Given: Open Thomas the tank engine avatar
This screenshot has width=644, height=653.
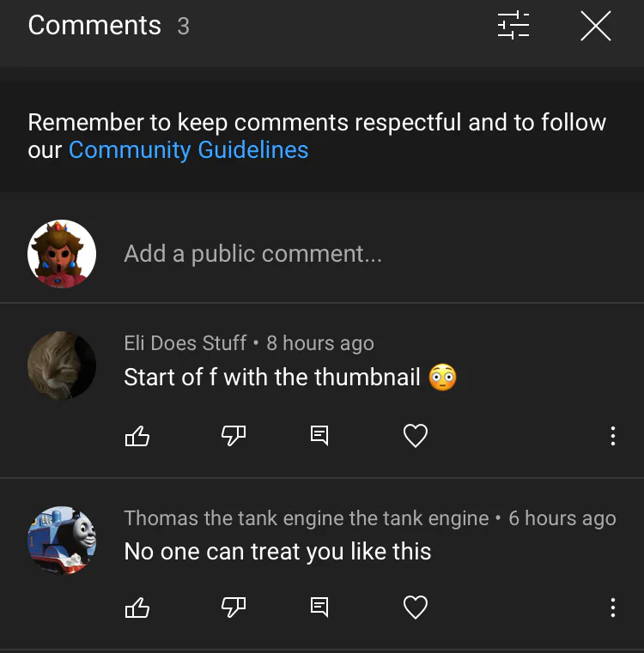Looking at the screenshot, I should [x=62, y=540].
